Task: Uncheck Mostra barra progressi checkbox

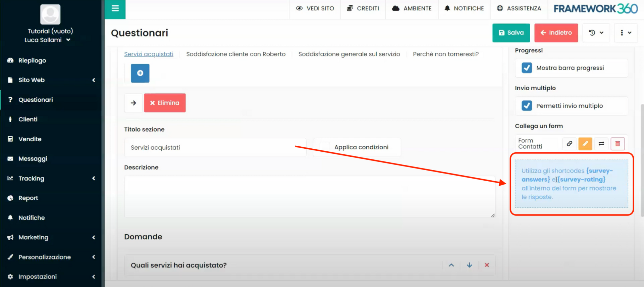Action: (x=527, y=68)
